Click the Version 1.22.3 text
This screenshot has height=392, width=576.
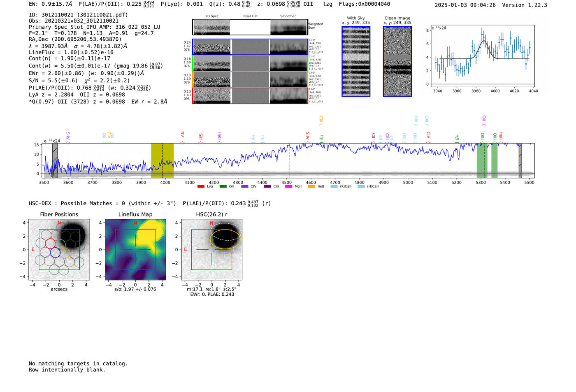pos(525,5)
